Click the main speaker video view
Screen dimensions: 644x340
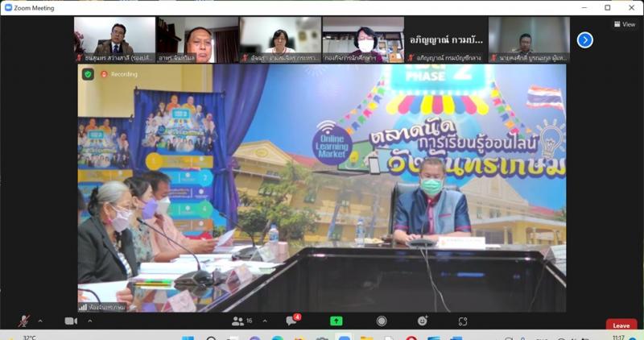(x=322, y=188)
